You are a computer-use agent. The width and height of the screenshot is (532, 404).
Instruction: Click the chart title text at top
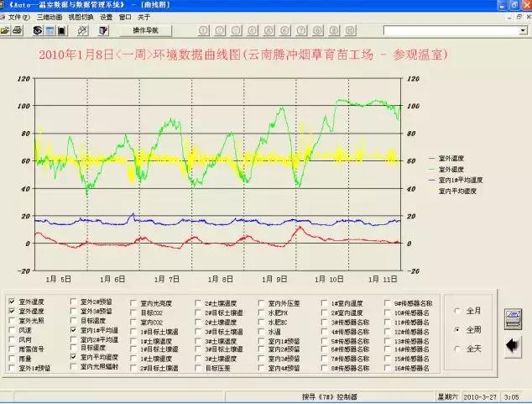[243, 55]
